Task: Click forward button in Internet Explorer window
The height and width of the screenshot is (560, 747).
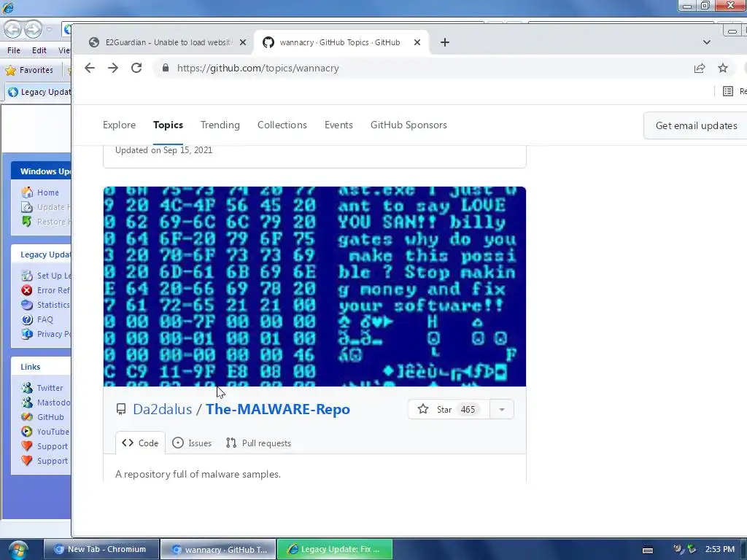Action: tap(33, 29)
